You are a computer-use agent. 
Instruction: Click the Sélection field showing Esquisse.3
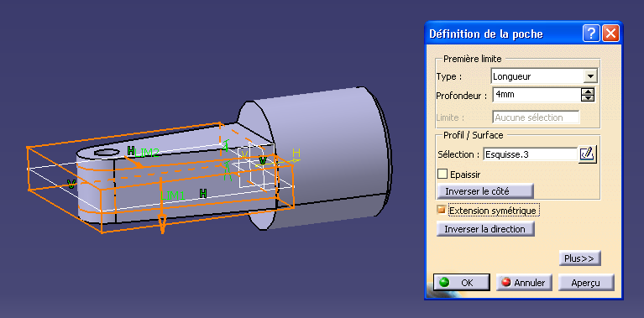pyautogui.click(x=531, y=154)
